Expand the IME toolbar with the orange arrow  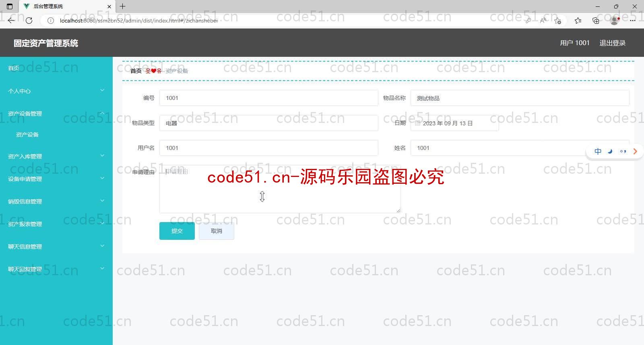coord(635,152)
